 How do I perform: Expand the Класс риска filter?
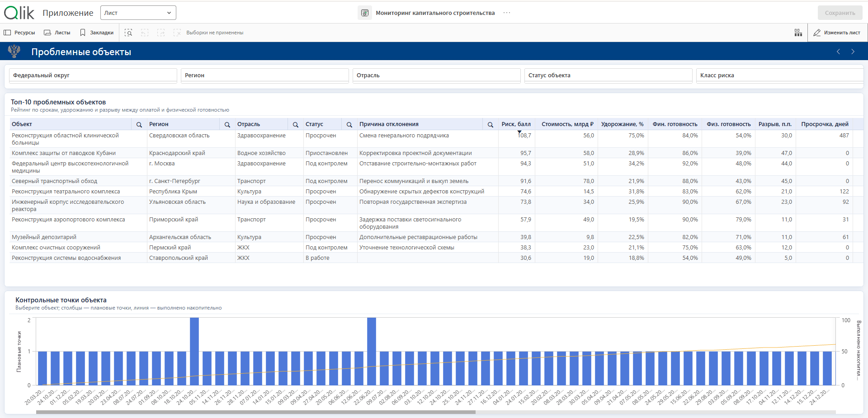click(780, 75)
